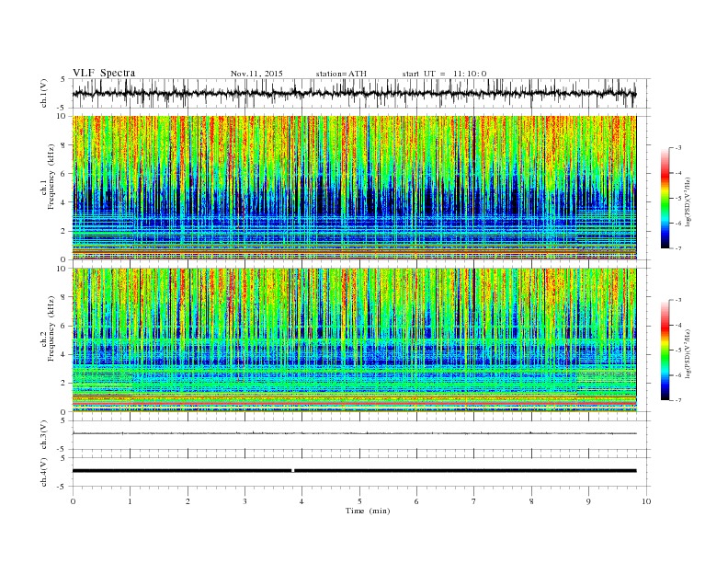Click time-axis tick label "4"
728x563 pixels.
click(x=302, y=501)
